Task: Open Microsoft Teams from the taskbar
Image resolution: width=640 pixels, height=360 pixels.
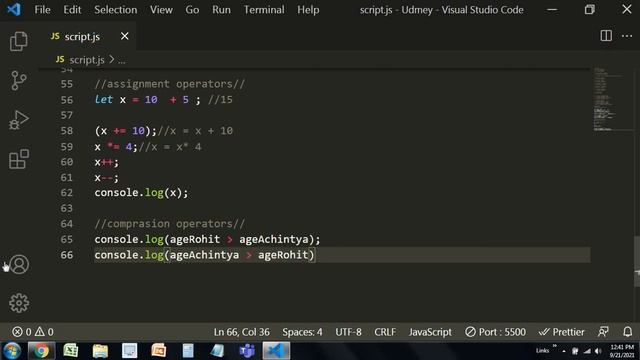Action: 247,351
